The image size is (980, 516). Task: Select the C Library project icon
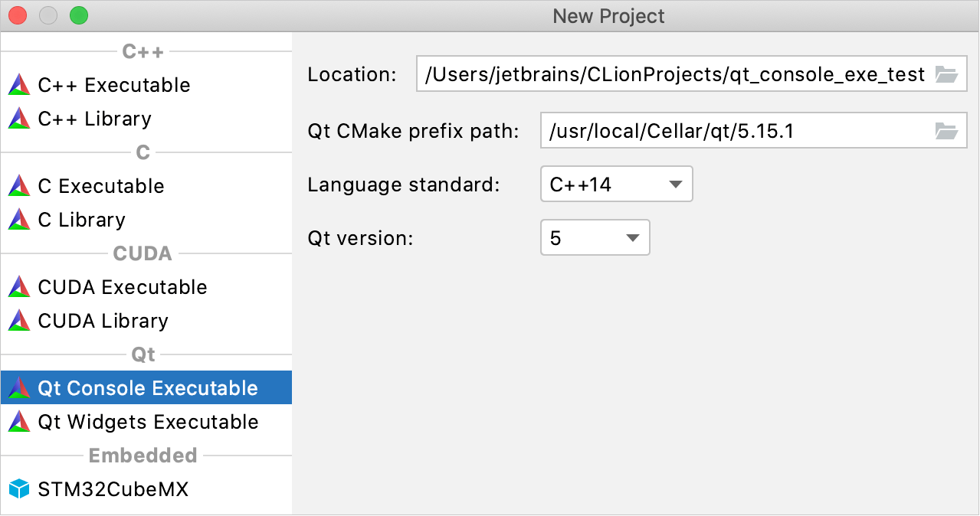pos(19,219)
